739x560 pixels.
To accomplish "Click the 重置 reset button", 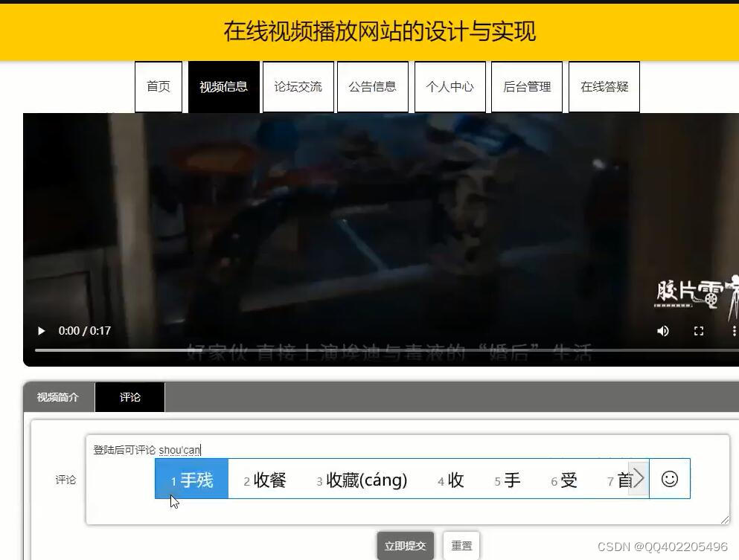I will pos(461,544).
